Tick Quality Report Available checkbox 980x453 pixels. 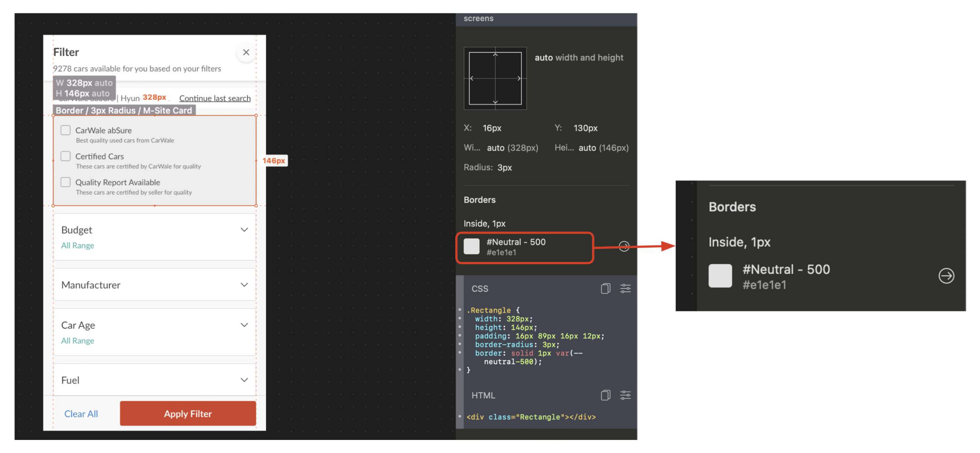pyautogui.click(x=65, y=182)
